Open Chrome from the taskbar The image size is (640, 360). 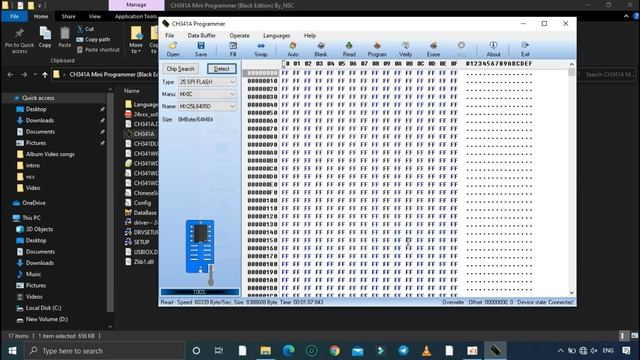[x=335, y=351]
